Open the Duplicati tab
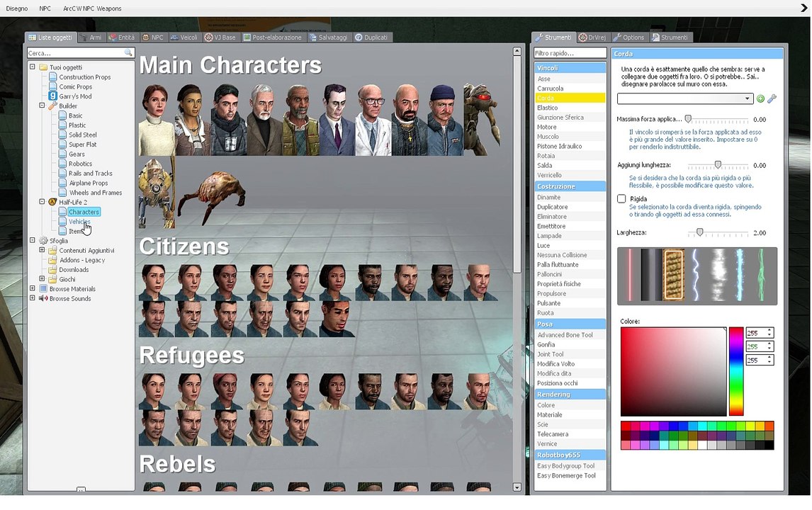This screenshot has height=510, width=812. pyautogui.click(x=372, y=38)
